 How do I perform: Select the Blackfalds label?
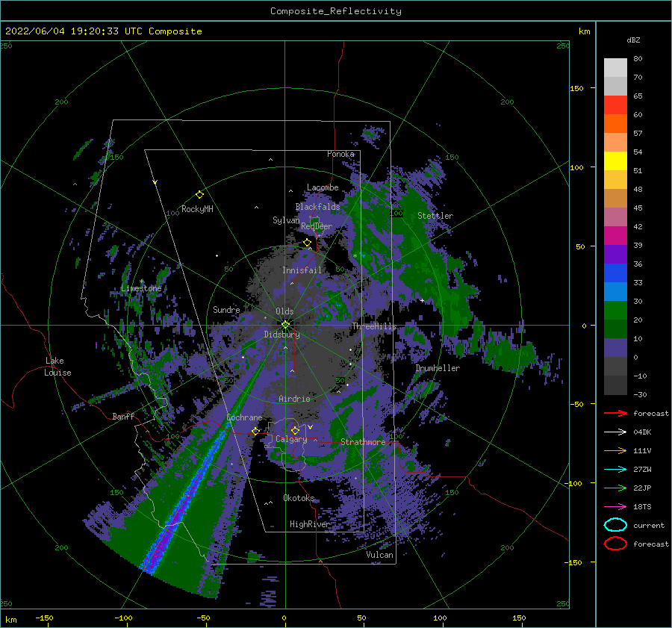pyautogui.click(x=317, y=207)
